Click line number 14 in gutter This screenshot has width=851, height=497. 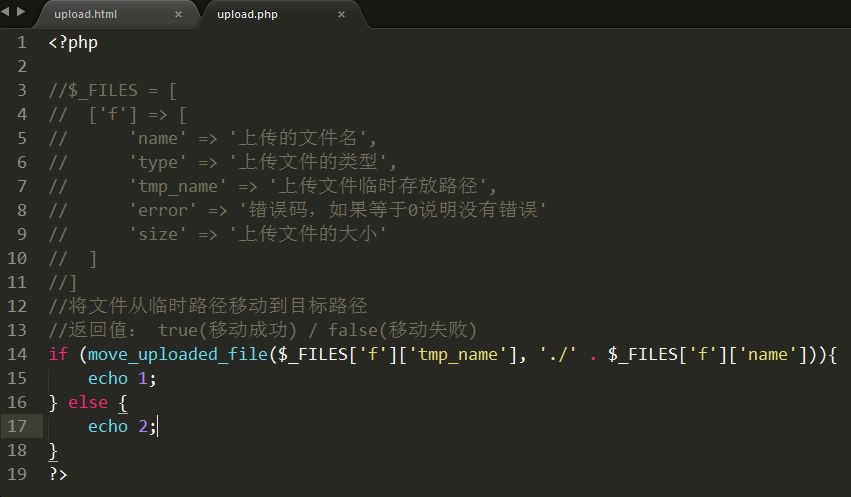point(17,354)
